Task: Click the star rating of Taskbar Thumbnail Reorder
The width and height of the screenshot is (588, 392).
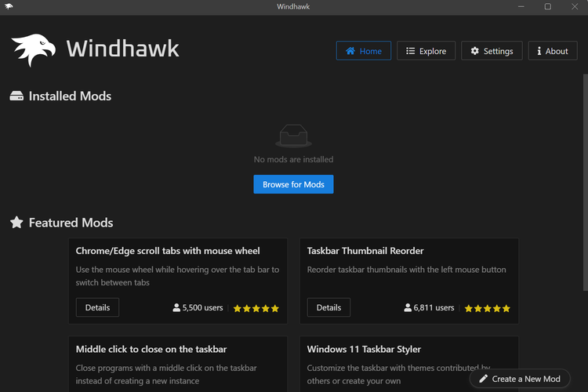Action: click(x=487, y=308)
